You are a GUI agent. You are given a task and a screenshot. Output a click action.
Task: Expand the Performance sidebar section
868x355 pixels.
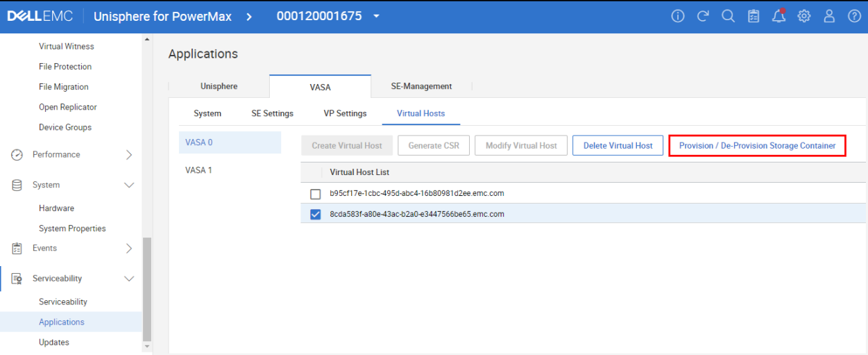coord(128,155)
